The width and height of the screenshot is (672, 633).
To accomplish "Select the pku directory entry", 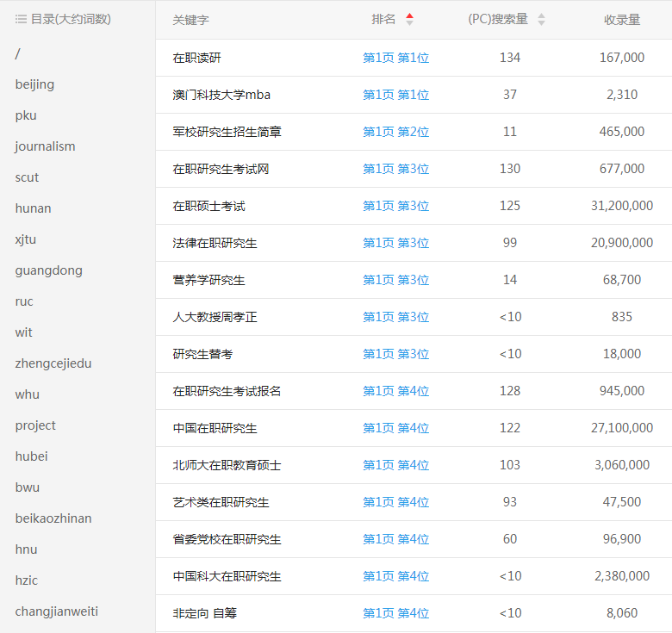I will coord(26,115).
